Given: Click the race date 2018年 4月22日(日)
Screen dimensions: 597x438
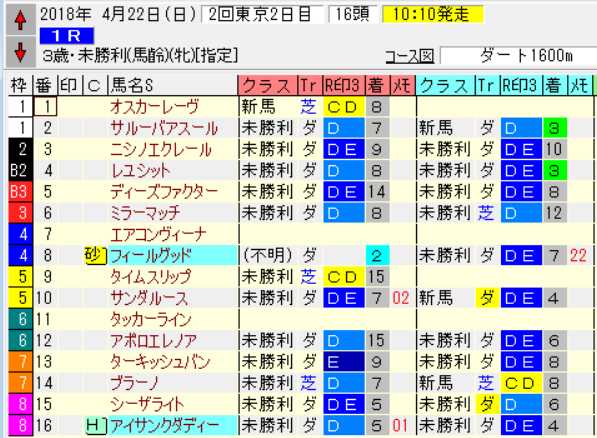Looking at the screenshot, I should click(x=118, y=14).
